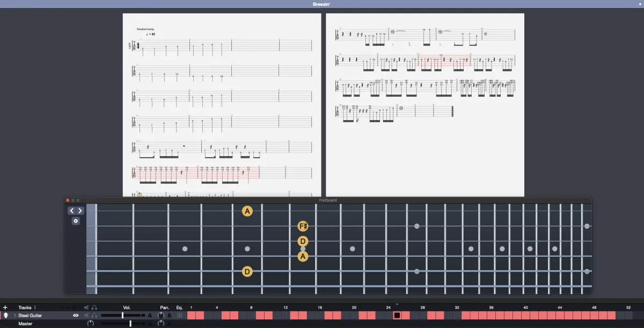Viewport: 644px width, 328px height.
Task: Select the Master track row label
Action: [x=25, y=324]
